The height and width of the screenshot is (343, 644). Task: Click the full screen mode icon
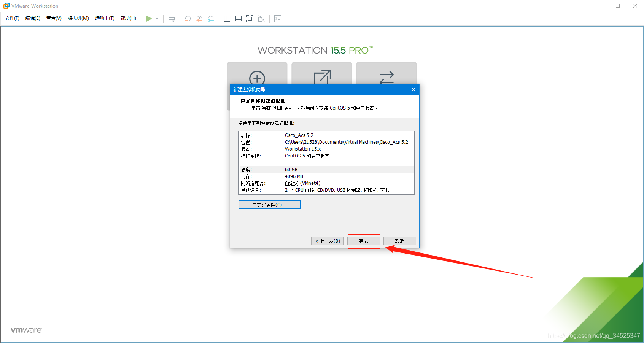[250, 19]
